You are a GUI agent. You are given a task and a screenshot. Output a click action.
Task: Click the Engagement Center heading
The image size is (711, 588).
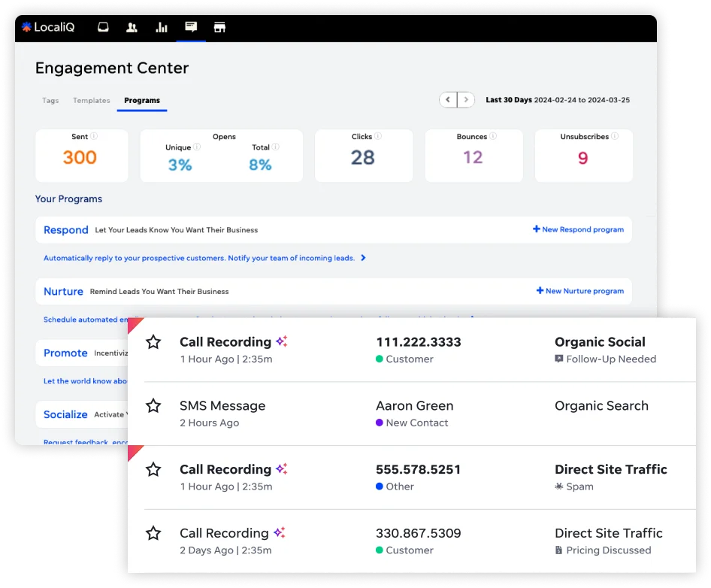click(x=112, y=68)
